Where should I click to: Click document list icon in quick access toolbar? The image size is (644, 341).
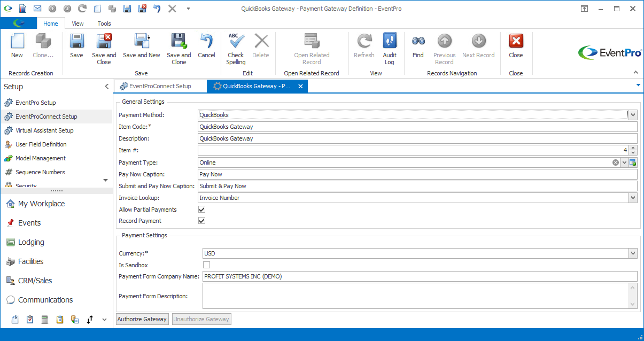tap(22, 9)
